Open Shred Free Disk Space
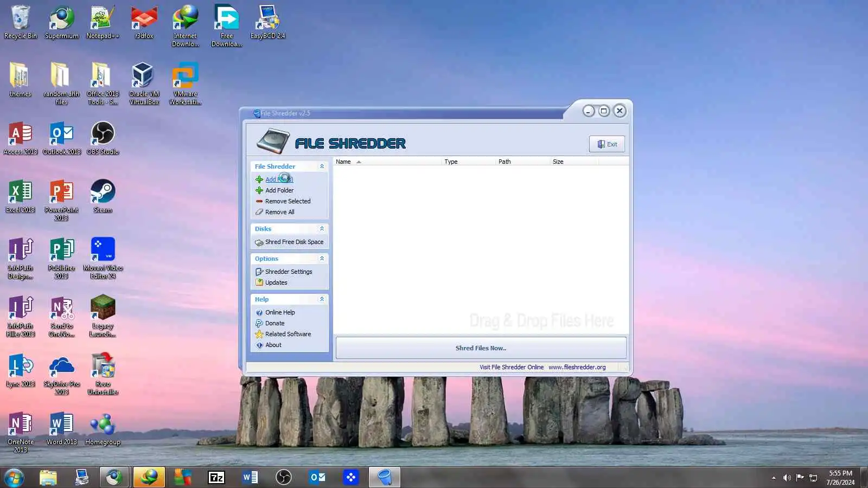Viewport: 868px width, 488px height. tap(294, 242)
